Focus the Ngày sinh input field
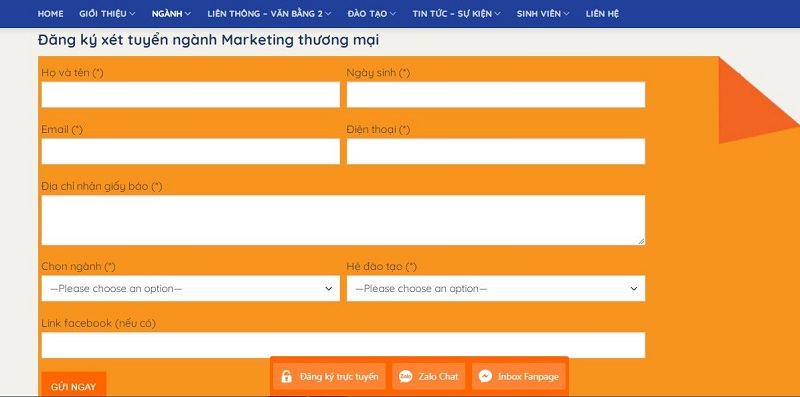 [496, 94]
